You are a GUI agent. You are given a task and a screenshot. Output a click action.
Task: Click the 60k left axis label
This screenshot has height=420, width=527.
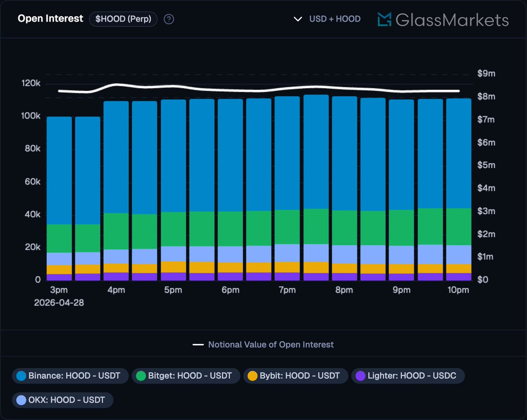(32, 182)
